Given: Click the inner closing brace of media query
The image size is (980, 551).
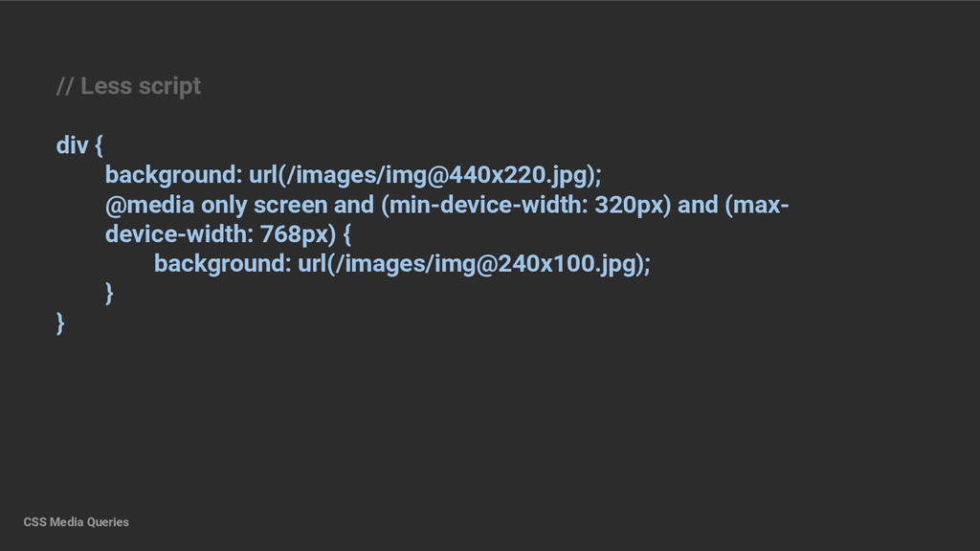Looking at the screenshot, I should coord(109,293).
